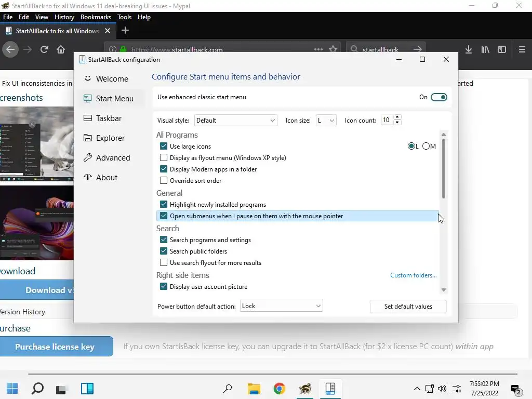Viewport: 532px width, 399px height.
Task: Check Override sort order
Action: point(164,180)
